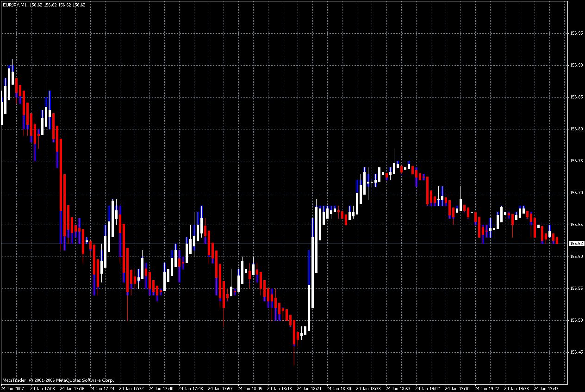Click the 156.50 price axis label
Viewport: 585px width, 392px height.
click(577, 320)
